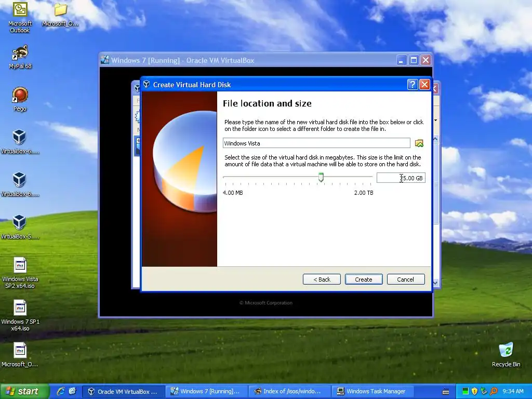Select the first VirtualBox-6 installer icon
The width and height of the screenshot is (532, 399).
pos(20,142)
